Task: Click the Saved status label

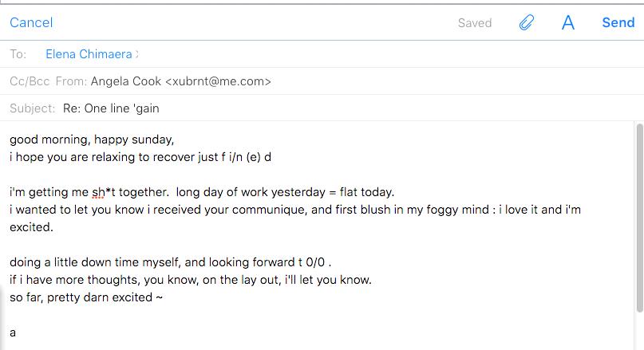Action: [x=475, y=23]
